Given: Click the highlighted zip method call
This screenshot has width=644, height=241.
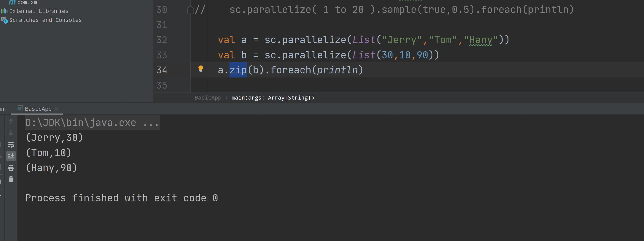Looking at the screenshot, I should [238, 70].
